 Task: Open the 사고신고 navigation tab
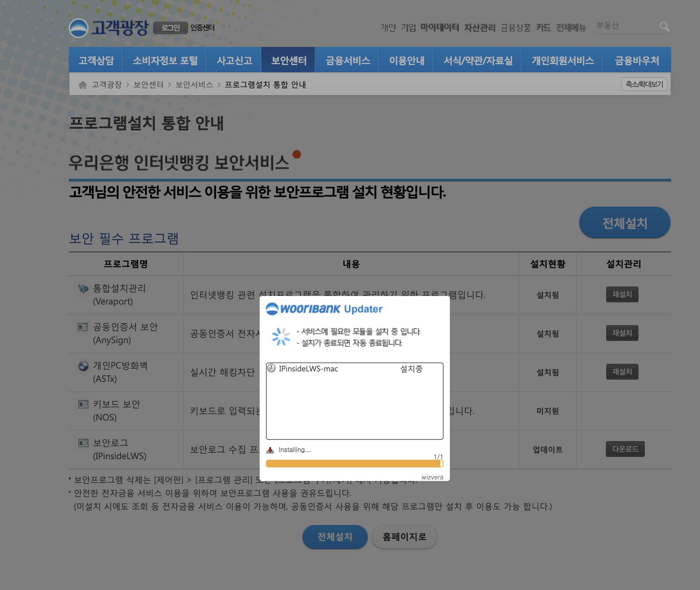(234, 60)
